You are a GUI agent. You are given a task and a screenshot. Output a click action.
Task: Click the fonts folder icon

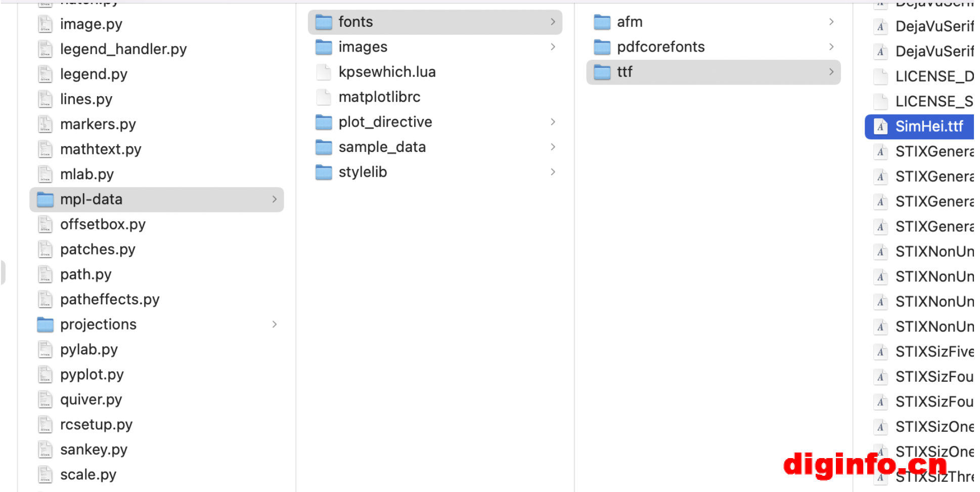(324, 22)
